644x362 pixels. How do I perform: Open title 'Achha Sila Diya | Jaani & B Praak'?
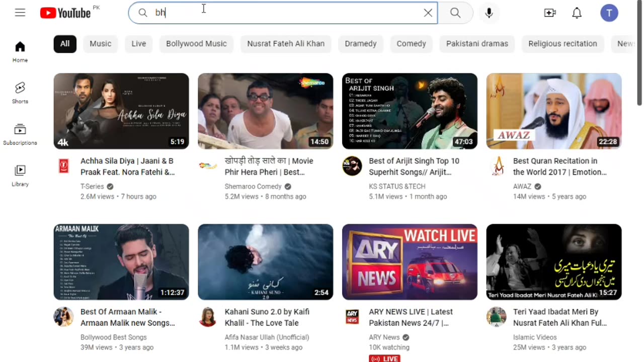pos(128,166)
